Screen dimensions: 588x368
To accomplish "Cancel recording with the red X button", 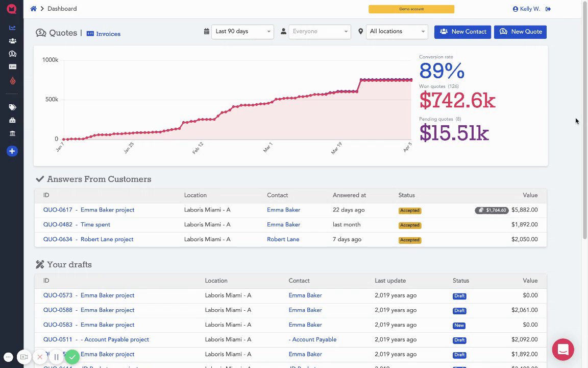I will click(x=40, y=357).
